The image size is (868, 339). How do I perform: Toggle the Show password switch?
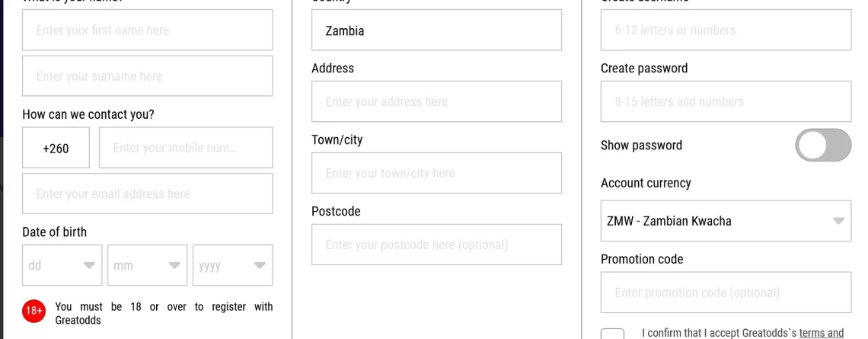pyautogui.click(x=823, y=146)
